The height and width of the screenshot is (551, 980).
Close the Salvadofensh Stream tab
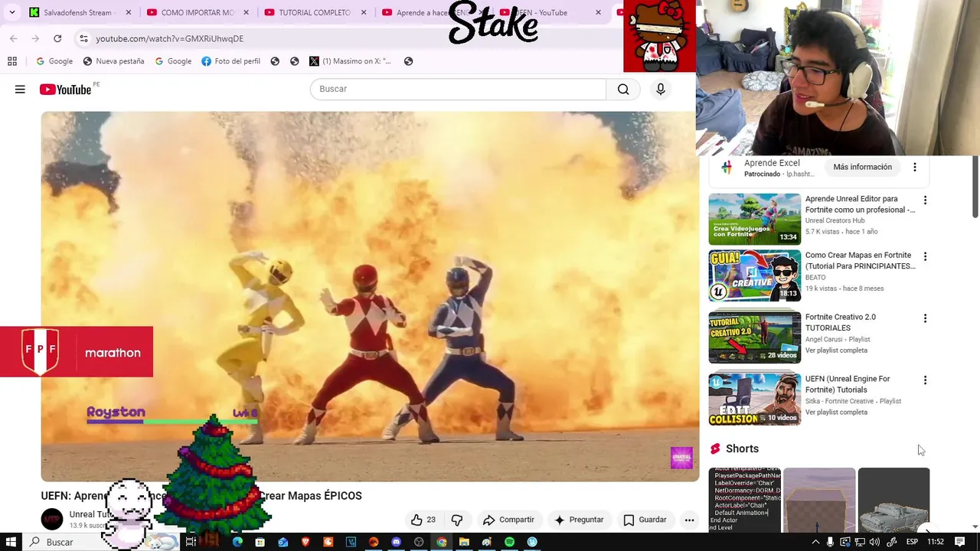pos(128,12)
